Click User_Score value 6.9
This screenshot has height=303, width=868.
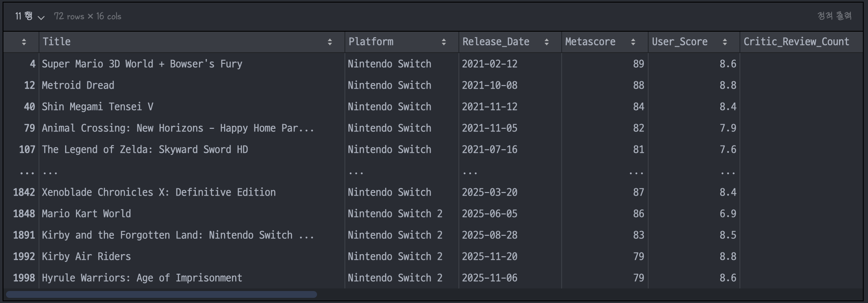728,214
